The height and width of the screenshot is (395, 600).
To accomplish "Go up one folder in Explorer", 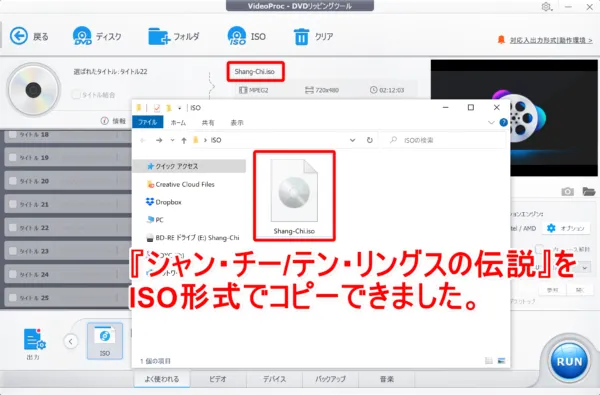I will pos(184,140).
